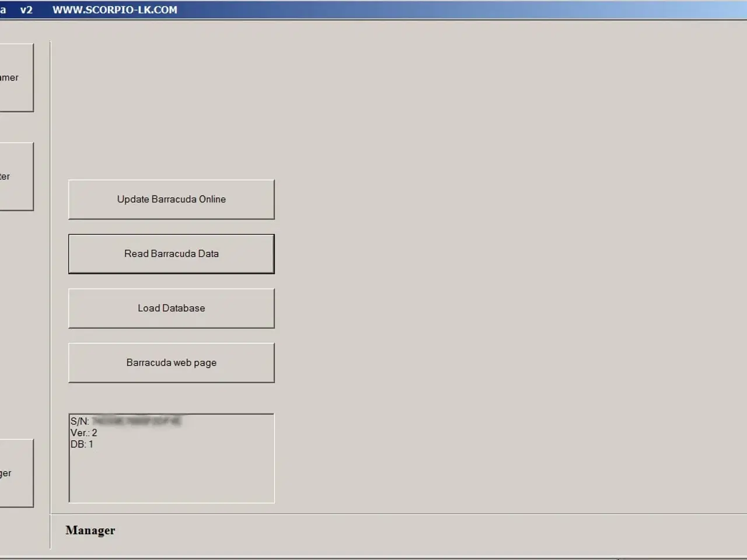Select the 'DB: 1' database line

tap(82, 444)
